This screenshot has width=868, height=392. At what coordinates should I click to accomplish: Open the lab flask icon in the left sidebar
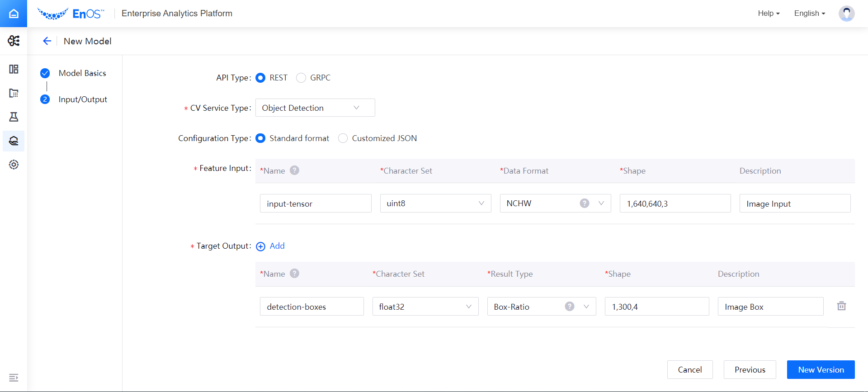click(x=14, y=117)
